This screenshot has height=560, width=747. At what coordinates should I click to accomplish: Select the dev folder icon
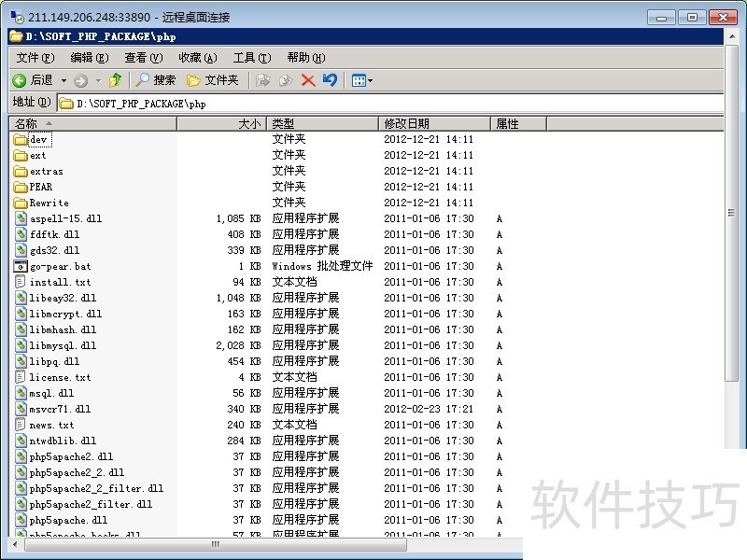21,139
